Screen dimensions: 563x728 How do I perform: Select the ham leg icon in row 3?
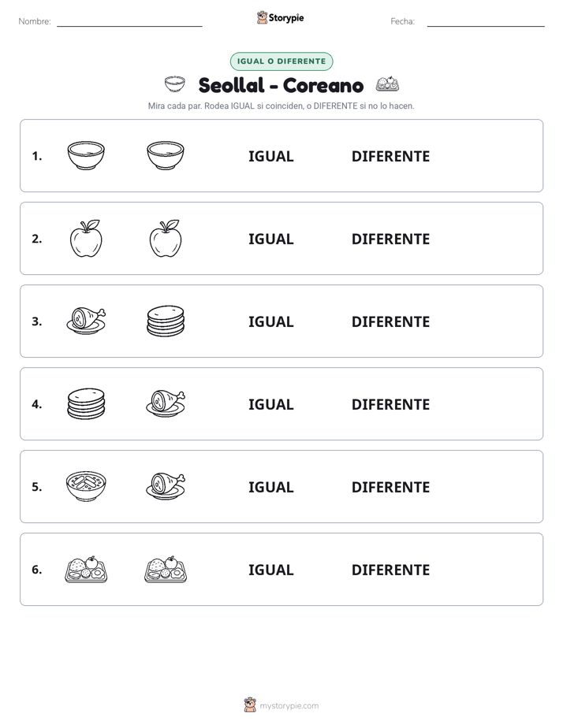tap(86, 321)
